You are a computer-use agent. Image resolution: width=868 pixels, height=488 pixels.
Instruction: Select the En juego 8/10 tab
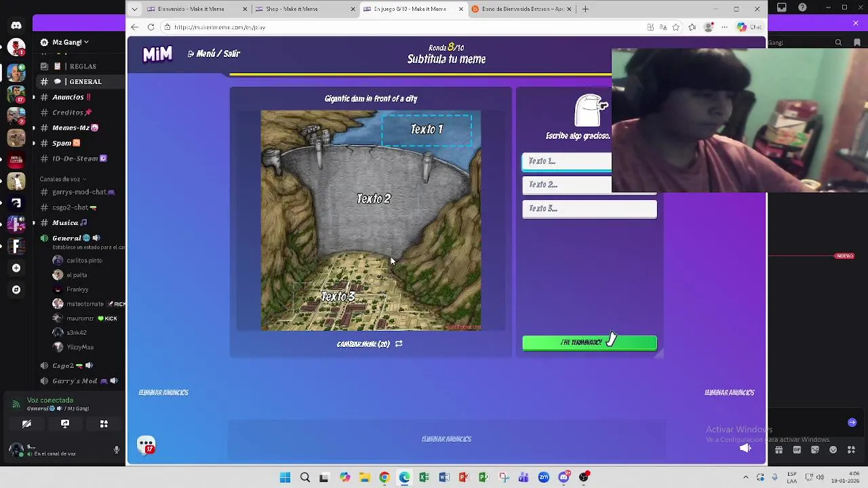pos(413,9)
